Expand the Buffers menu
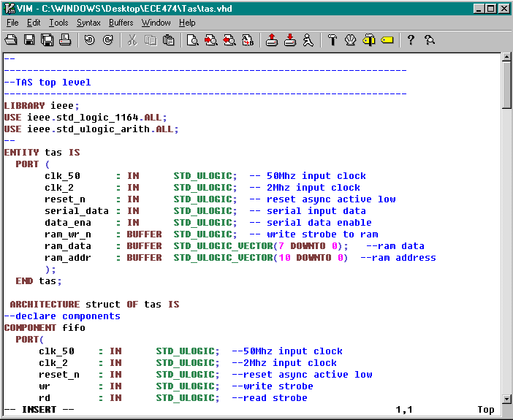Screen dimensions: 513x420 (121, 23)
